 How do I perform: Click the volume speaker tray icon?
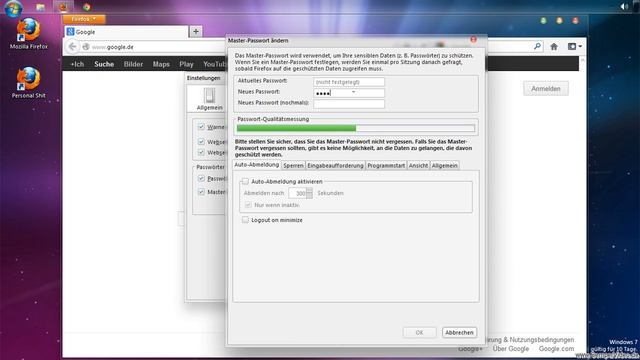pyautogui.click(x=623, y=7)
